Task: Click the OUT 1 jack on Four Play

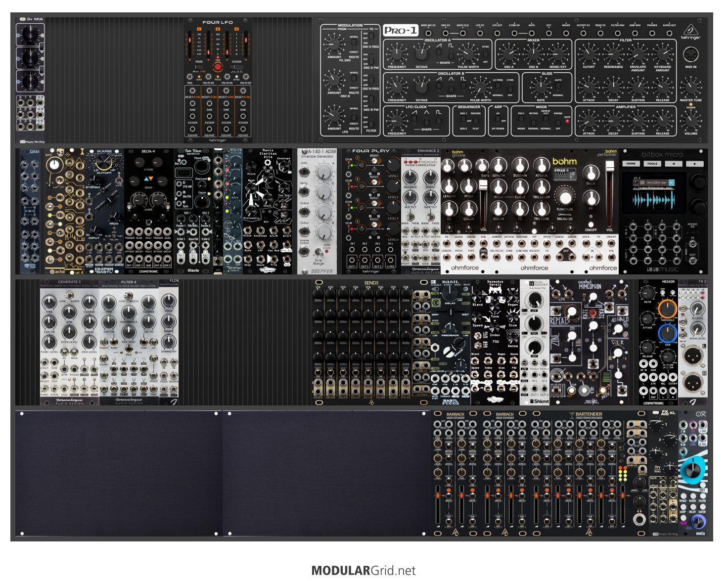Action: point(352,260)
